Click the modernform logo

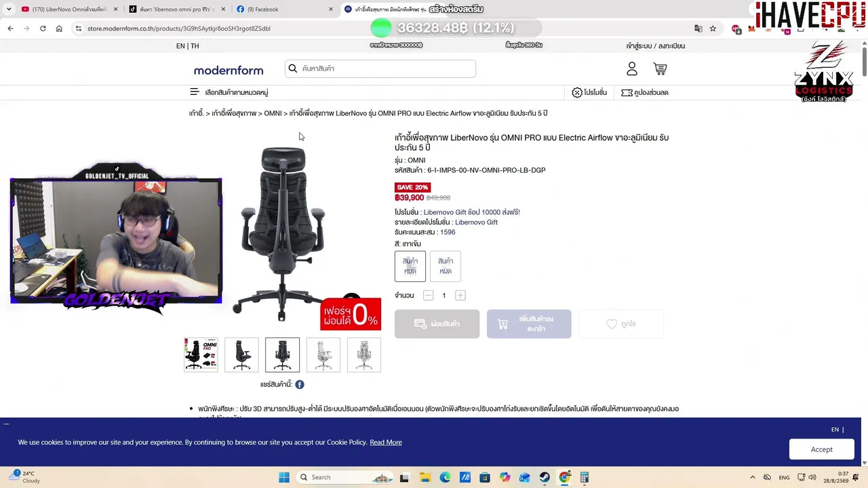(229, 70)
